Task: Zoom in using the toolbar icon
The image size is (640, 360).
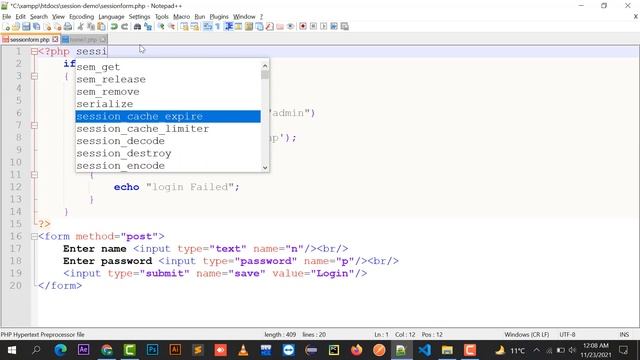Action: 161,27
